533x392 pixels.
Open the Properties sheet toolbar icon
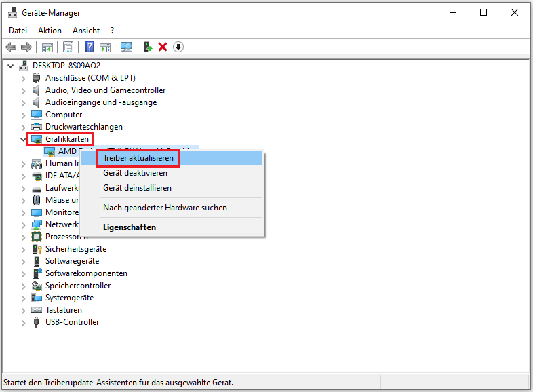point(68,47)
